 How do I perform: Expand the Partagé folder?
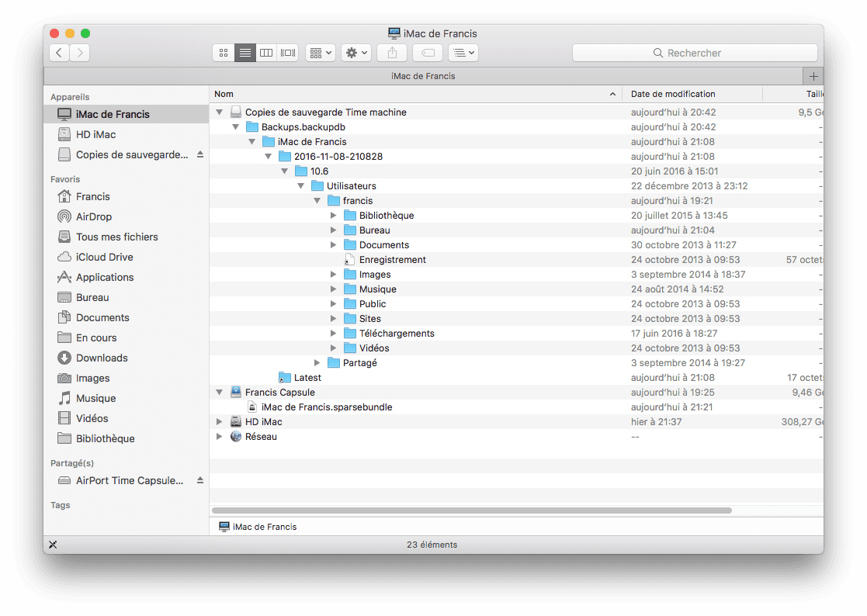[x=317, y=363]
